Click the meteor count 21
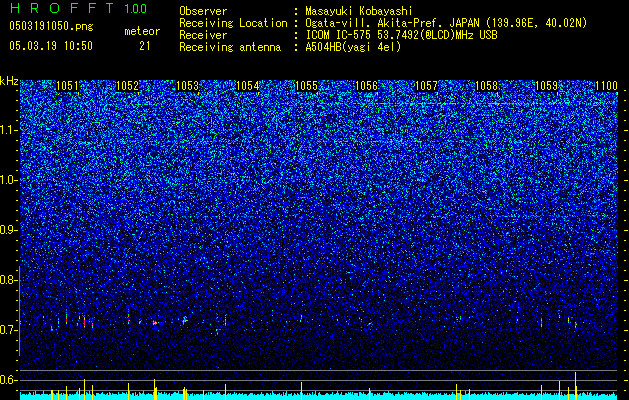This screenshot has width=629, height=400. (x=145, y=46)
